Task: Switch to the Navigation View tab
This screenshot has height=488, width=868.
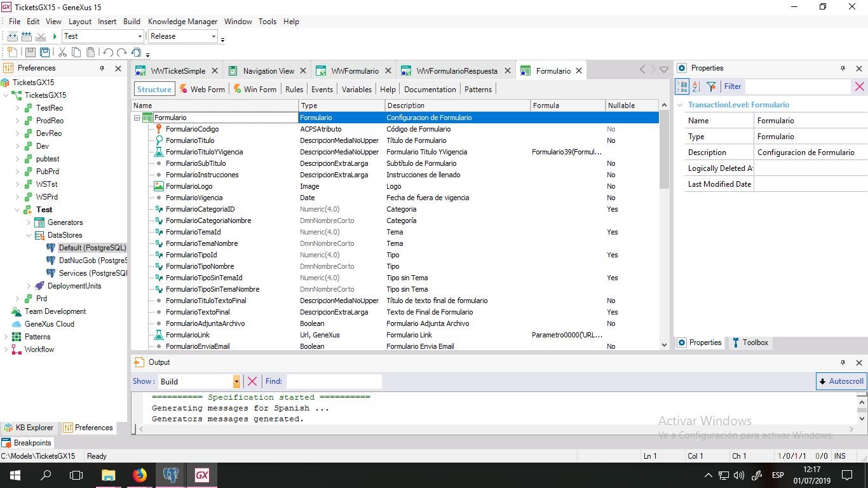Action: pyautogui.click(x=269, y=71)
